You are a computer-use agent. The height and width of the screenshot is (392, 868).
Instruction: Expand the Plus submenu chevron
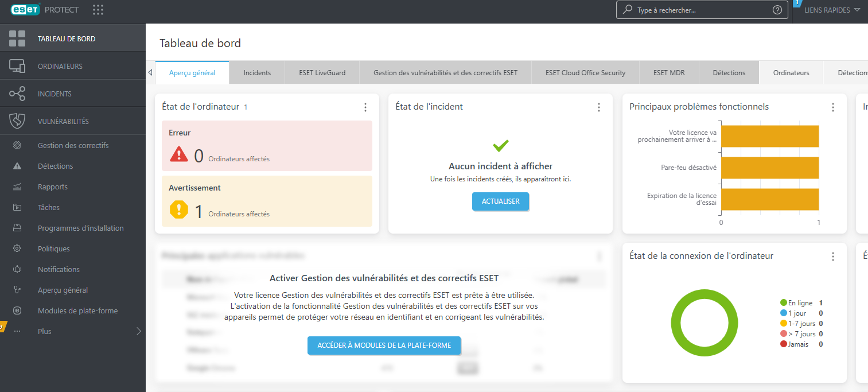138,331
